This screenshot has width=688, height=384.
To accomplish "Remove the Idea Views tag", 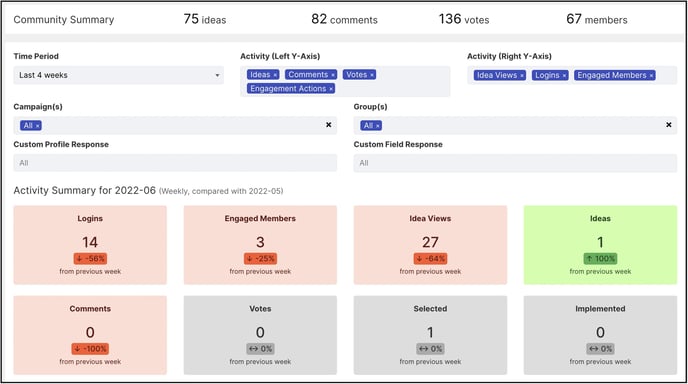I will [522, 75].
